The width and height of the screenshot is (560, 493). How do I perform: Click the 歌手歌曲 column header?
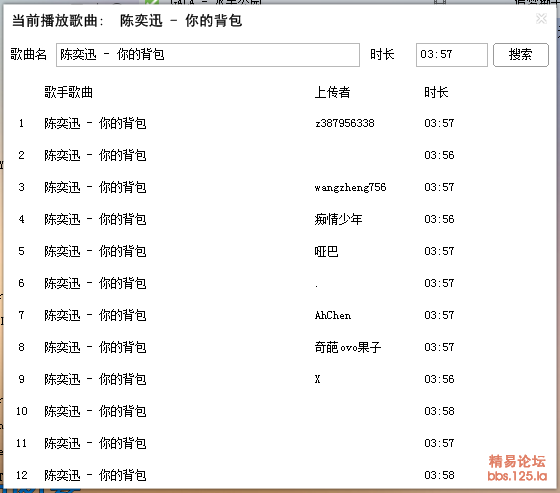point(69,92)
